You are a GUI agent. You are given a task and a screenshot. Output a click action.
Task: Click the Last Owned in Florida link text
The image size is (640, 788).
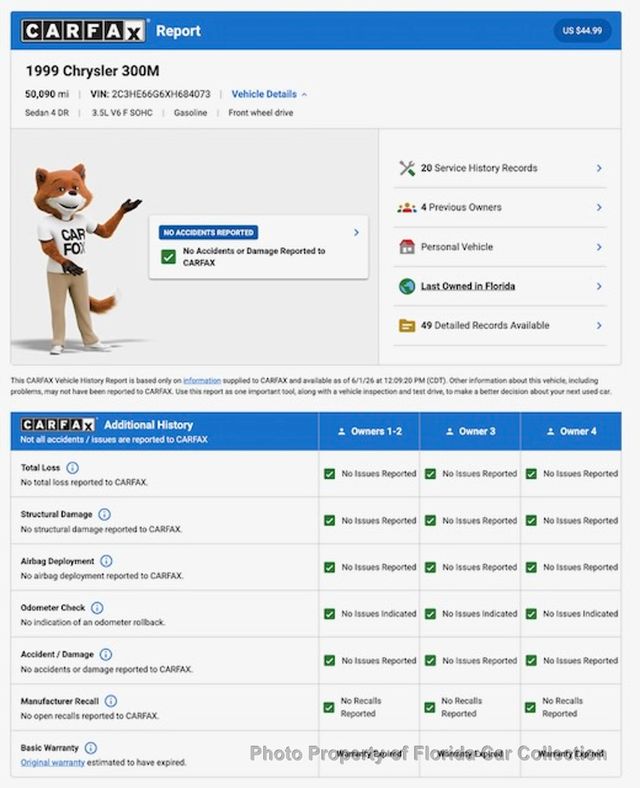point(468,286)
